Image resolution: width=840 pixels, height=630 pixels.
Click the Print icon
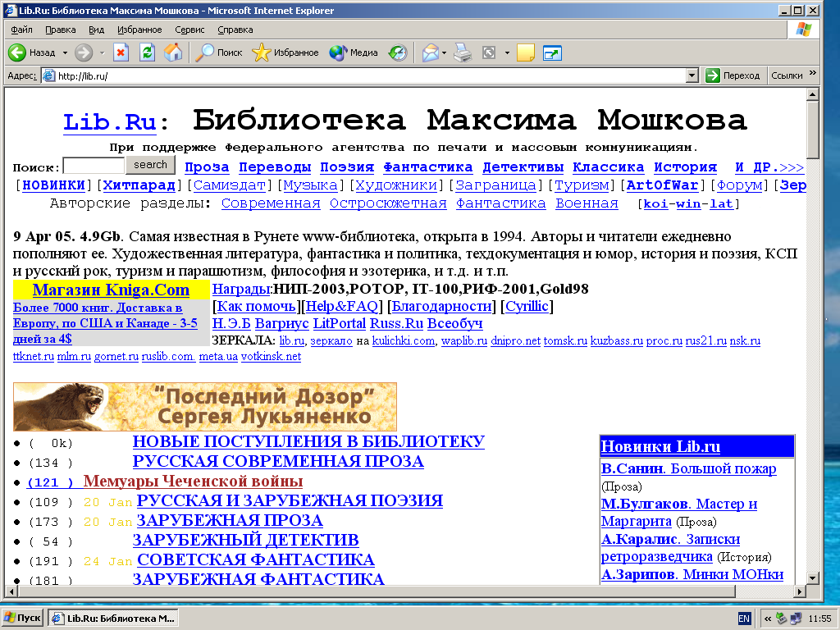pos(463,52)
